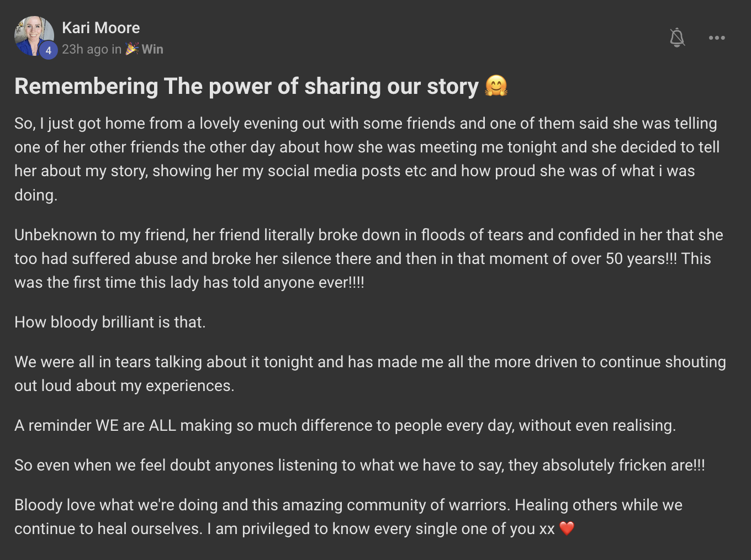This screenshot has height=560, width=751.
Task: Click the level 4 badge on avatar
Action: [49, 51]
